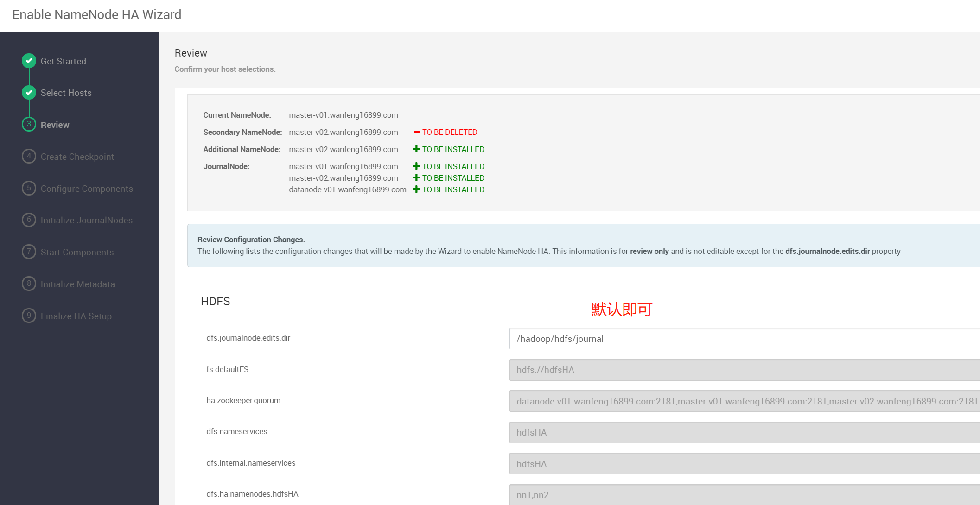Screen dimensions: 980x505
Task: Select Create Checkpoint step in wizard sidebar
Action: pyautogui.click(x=77, y=157)
